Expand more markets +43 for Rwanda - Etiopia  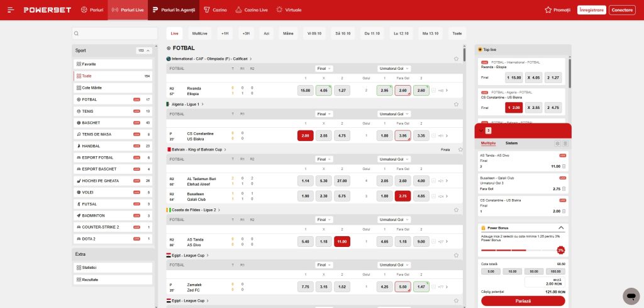pyautogui.click(x=443, y=91)
